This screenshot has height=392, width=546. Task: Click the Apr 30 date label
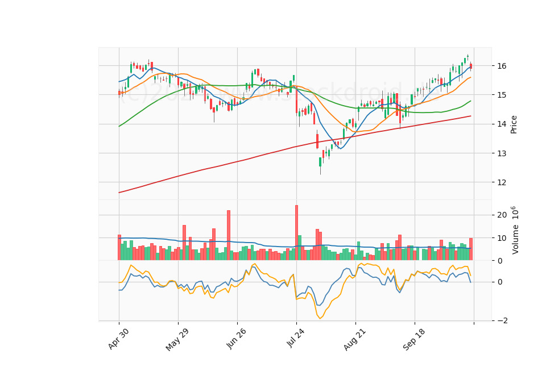(x=118, y=339)
